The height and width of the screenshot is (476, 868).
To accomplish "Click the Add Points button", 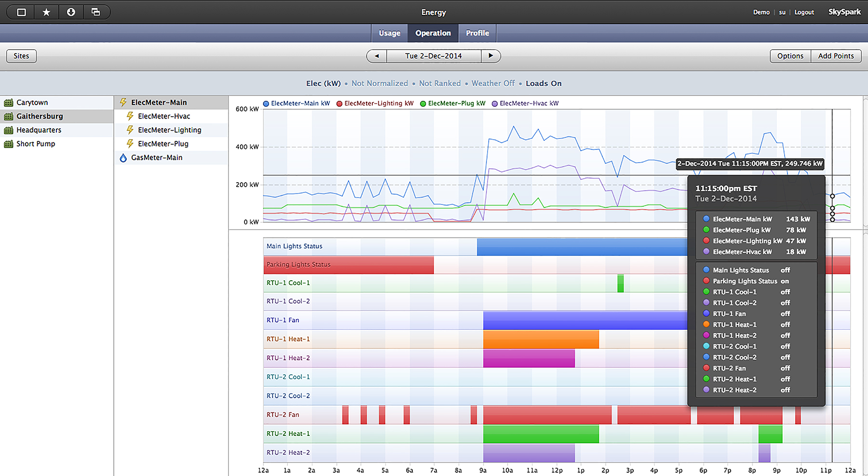I will [x=836, y=56].
